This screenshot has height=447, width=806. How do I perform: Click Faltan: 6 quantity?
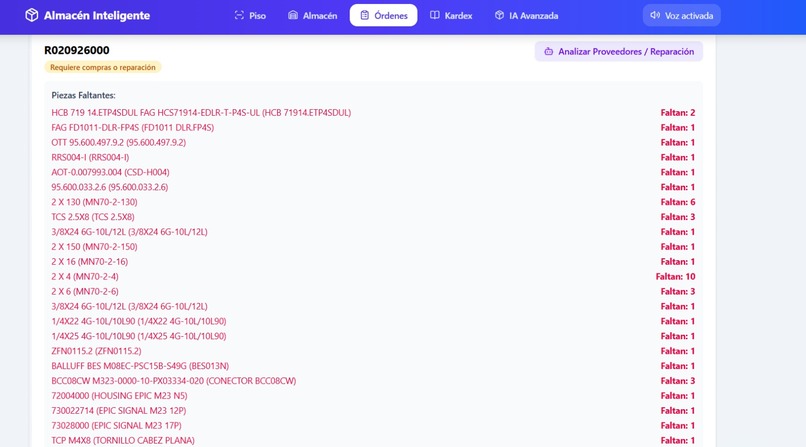[678, 202]
